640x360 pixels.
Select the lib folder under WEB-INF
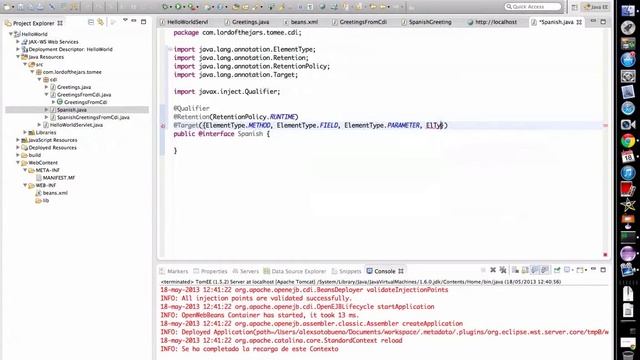(46, 200)
